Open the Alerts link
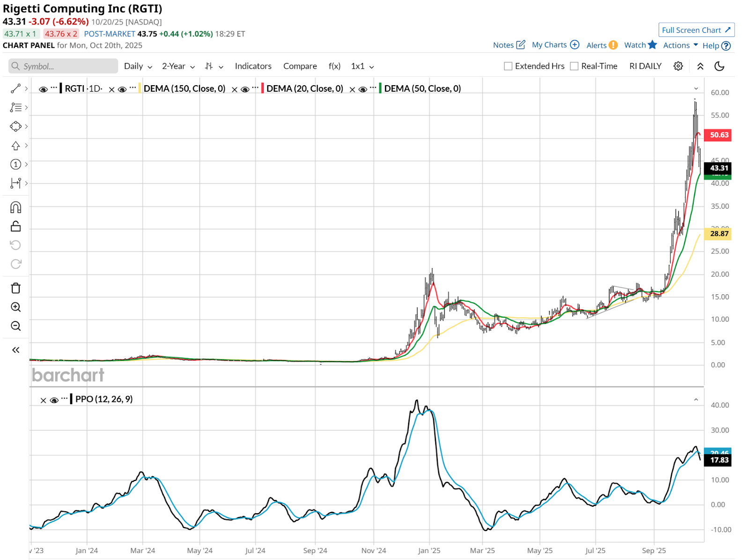This screenshot has height=560, width=749. (x=596, y=45)
